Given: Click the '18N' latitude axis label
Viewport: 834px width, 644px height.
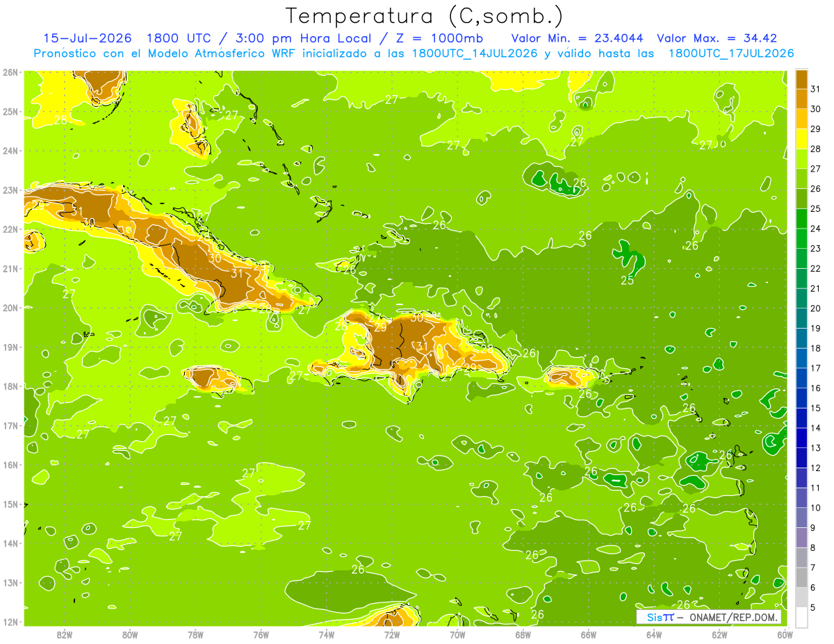Looking at the screenshot, I should tap(10, 386).
